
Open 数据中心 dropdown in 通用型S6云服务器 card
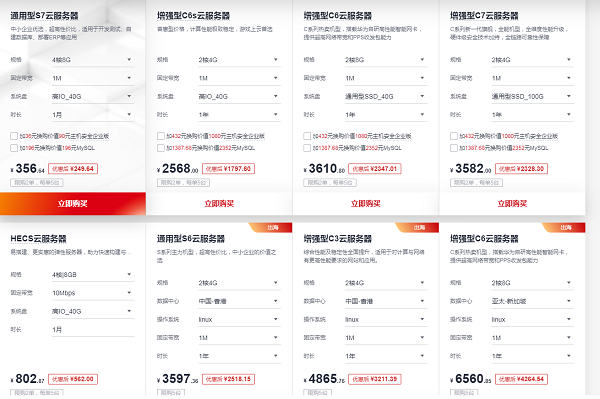(x=239, y=301)
